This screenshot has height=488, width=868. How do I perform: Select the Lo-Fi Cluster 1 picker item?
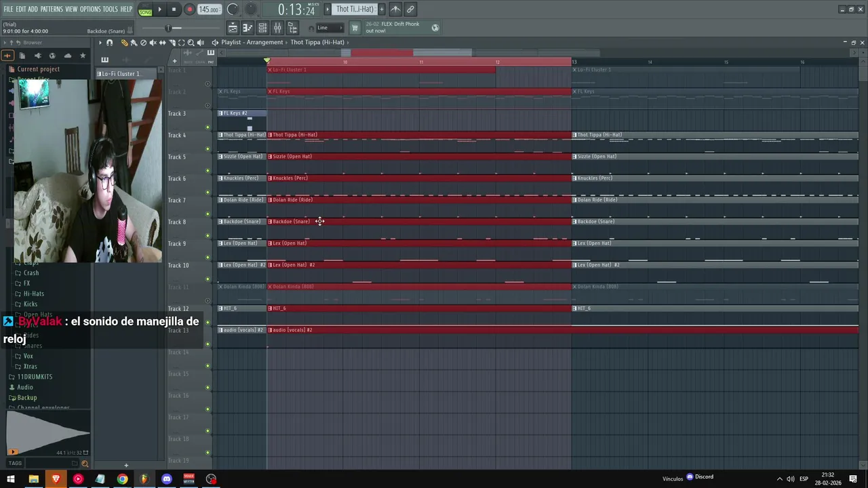[126, 73]
